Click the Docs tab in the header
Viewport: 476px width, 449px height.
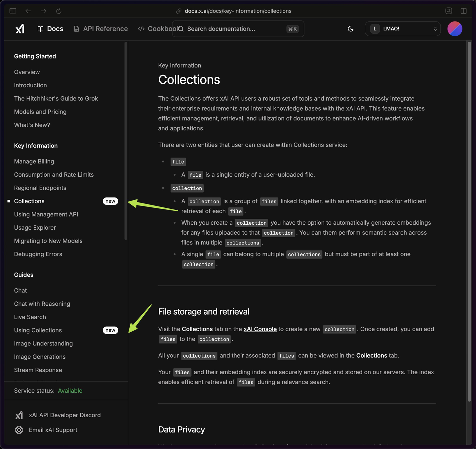pyautogui.click(x=55, y=29)
